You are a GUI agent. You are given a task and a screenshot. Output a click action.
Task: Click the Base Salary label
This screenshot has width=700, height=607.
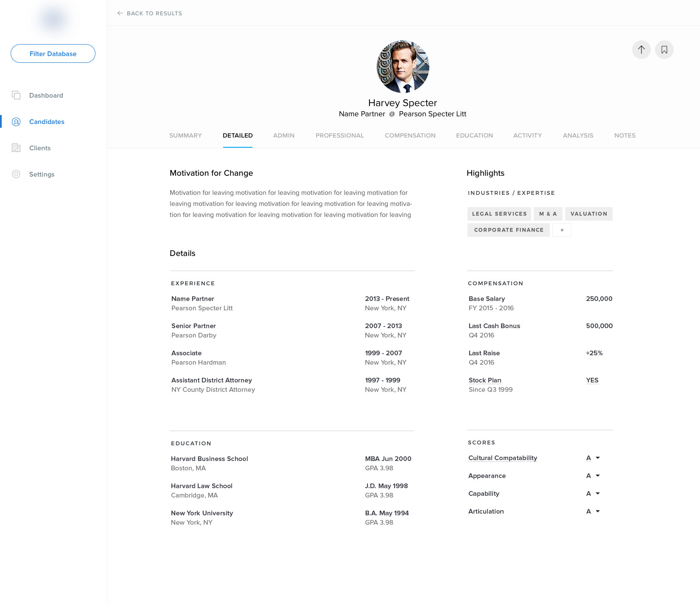click(x=487, y=299)
